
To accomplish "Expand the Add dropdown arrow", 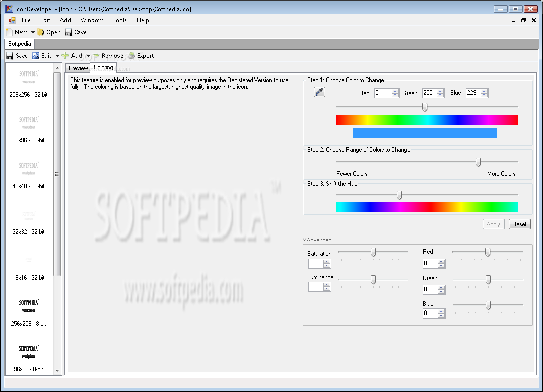I will point(88,56).
